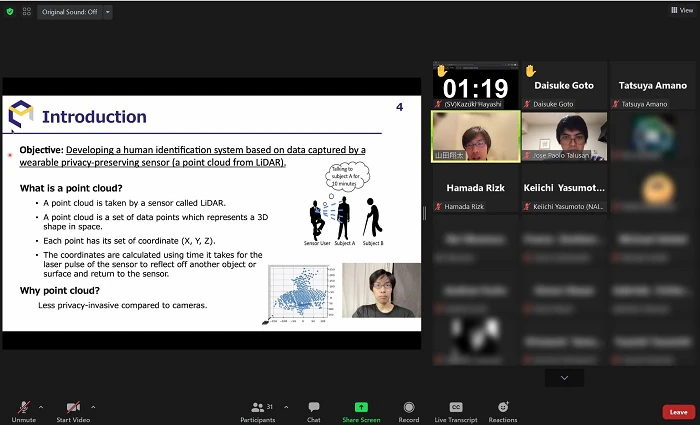Screen dimensions: 700x425
Task: Leave the meeting
Action: click(x=678, y=412)
